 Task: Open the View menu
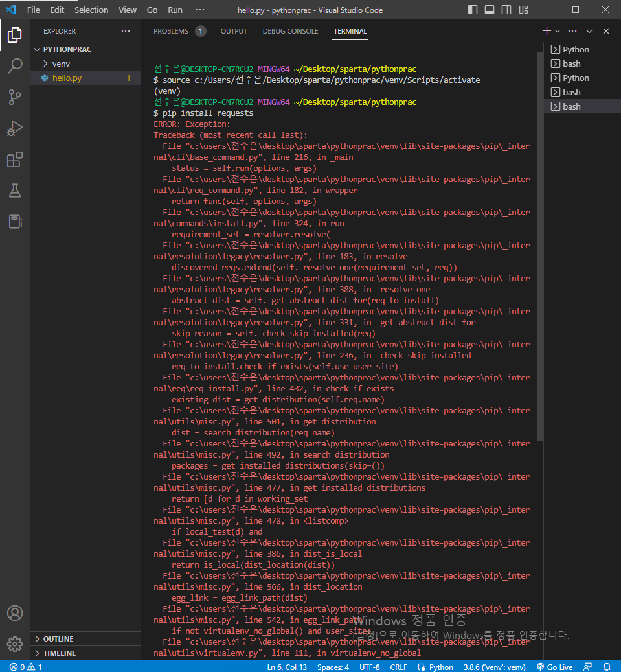click(128, 10)
